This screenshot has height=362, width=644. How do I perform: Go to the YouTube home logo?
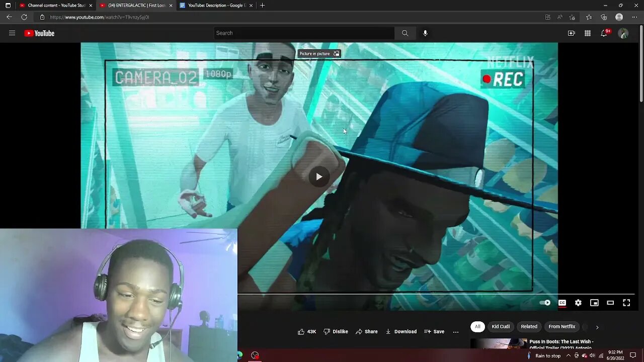39,33
